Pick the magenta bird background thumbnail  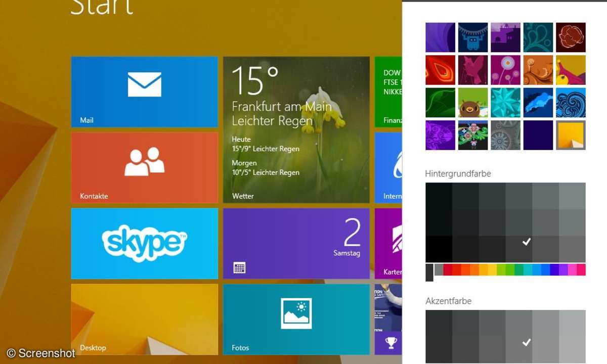pyautogui.click(x=473, y=70)
